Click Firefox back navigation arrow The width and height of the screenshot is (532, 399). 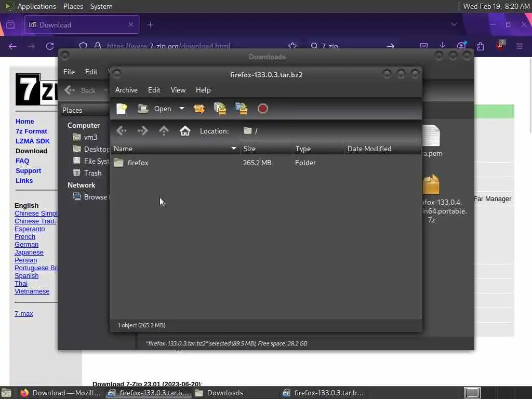(12, 46)
